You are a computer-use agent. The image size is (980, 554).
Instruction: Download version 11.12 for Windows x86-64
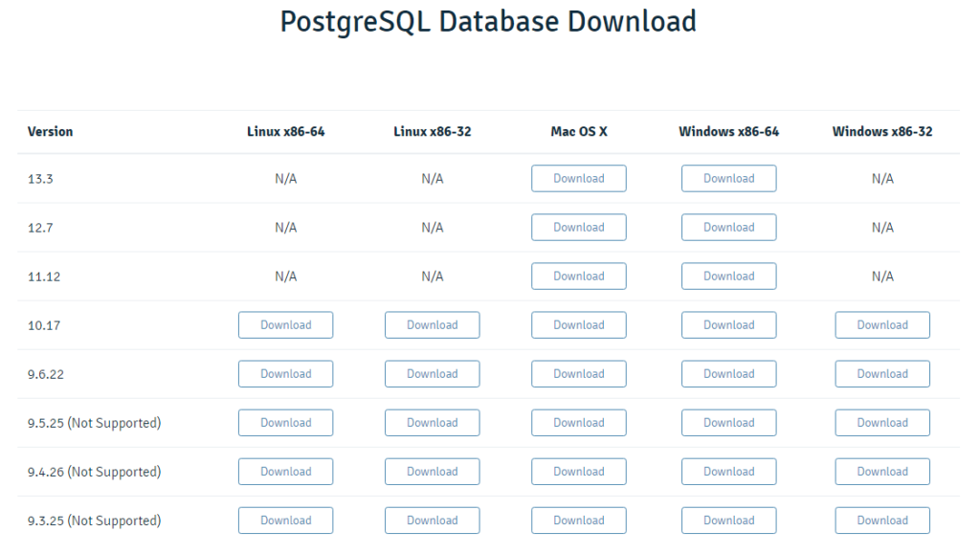pos(728,277)
